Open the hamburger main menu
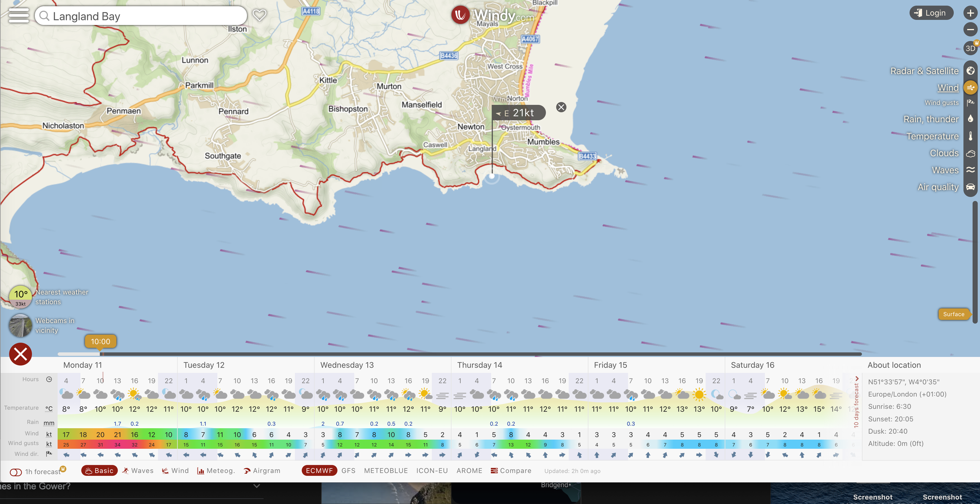The image size is (980, 504). pyautogui.click(x=18, y=16)
